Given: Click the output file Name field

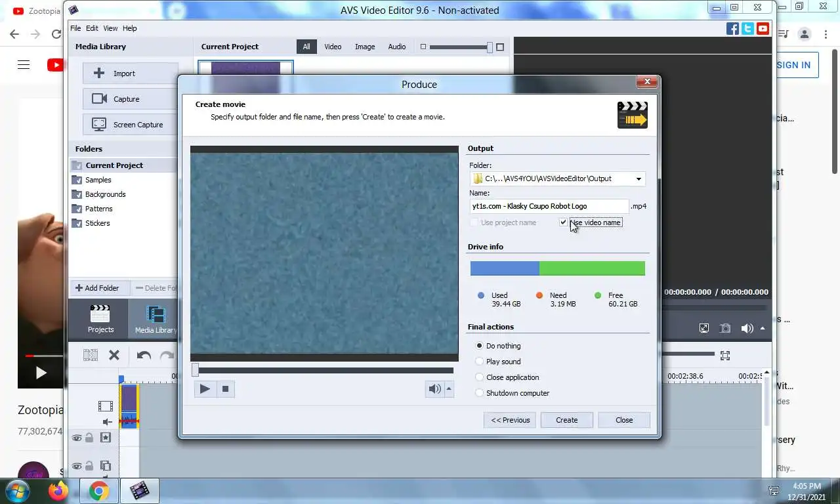Looking at the screenshot, I should [x=549, y=206].
